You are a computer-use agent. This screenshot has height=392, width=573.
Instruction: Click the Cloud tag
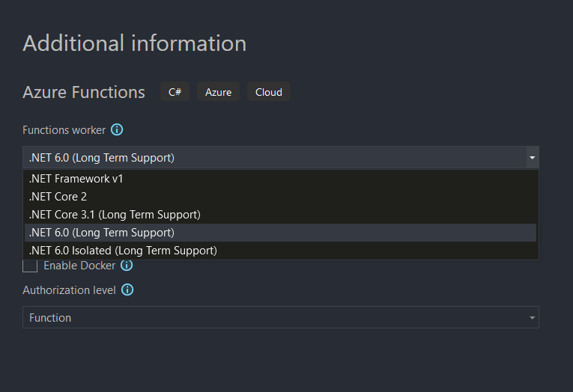(x=269, y=91)
